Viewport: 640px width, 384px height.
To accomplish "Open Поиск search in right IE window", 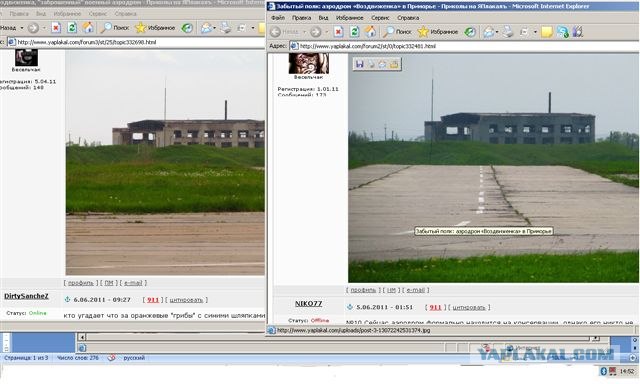I will pyautogui.click(x=398, y=32).
